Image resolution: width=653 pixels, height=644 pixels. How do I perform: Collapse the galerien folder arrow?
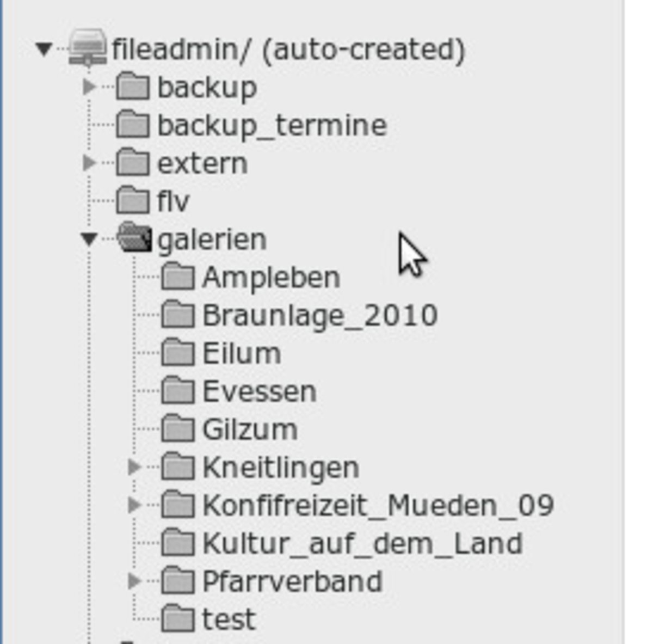pos(89,239)
